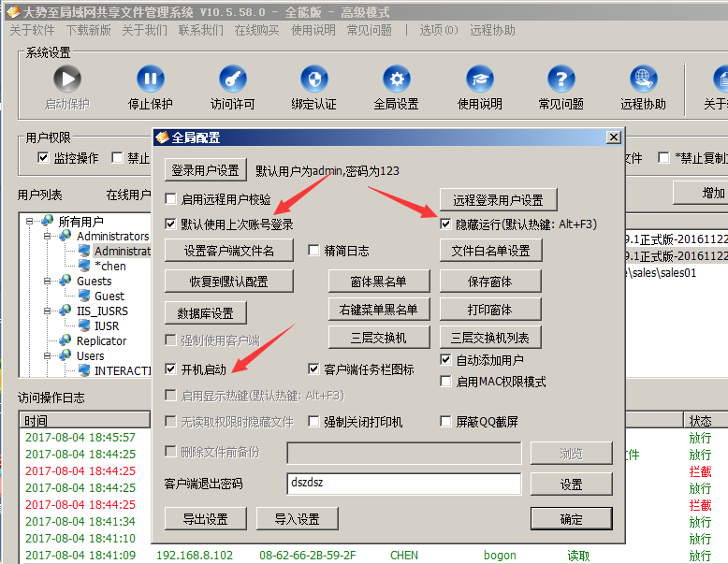Viewport: 728px width, 564px height.
Task: Collapse the Guests group node
Action: pos(45,282)
